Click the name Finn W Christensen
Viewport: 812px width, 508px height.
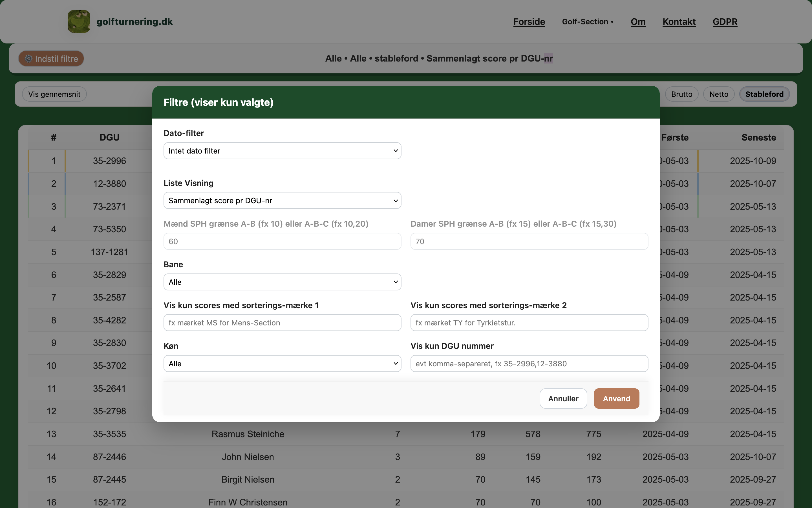pyautogui.click(x=248, y=502)
